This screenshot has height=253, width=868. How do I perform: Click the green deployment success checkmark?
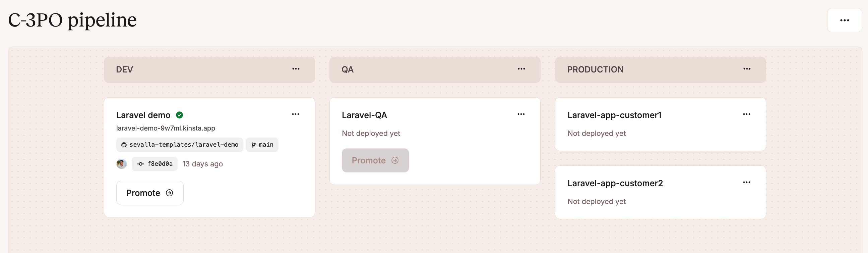[180, 115]
